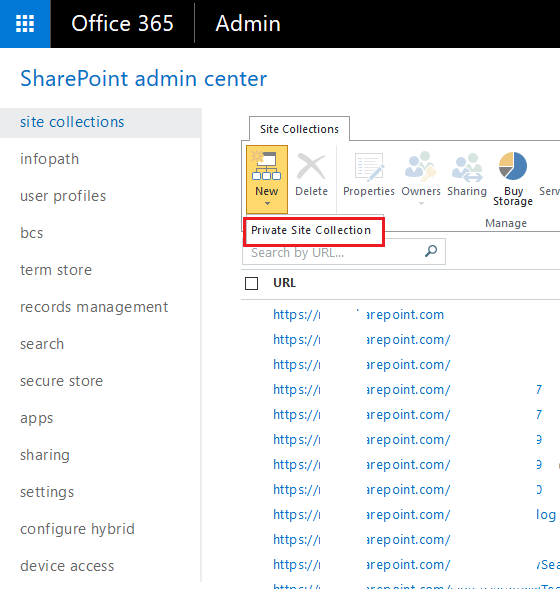Go to settings sidebar item
This screenshot has height=589, width=560.
[x=47, y=492]
